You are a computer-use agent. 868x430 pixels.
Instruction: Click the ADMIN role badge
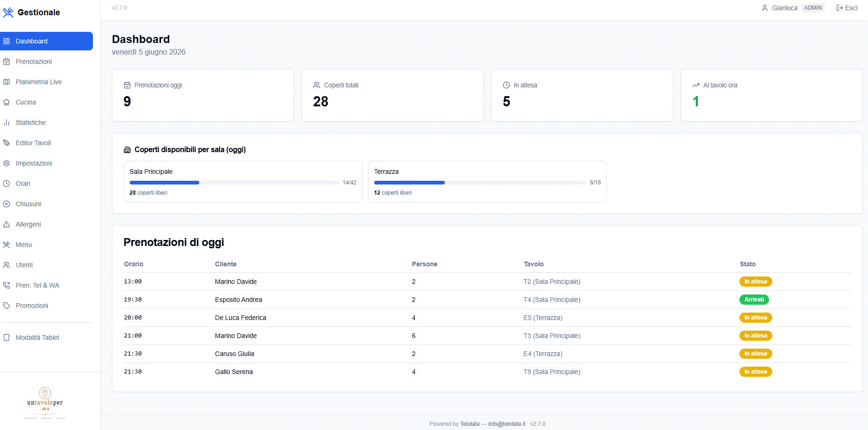(x=813, y=8)
